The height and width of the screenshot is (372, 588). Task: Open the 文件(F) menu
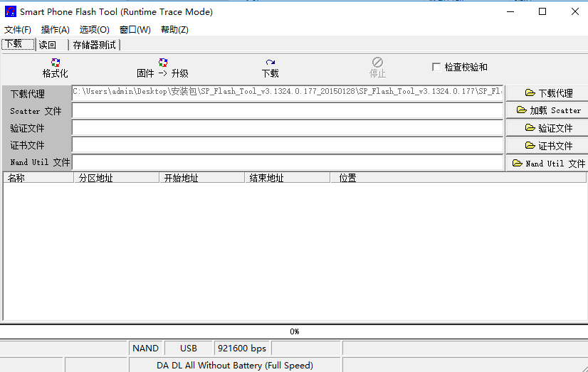pos(18,30)
